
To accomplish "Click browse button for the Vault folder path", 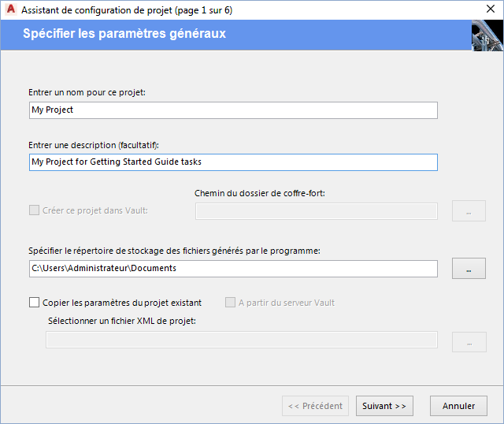I will (x=469, y=211).
